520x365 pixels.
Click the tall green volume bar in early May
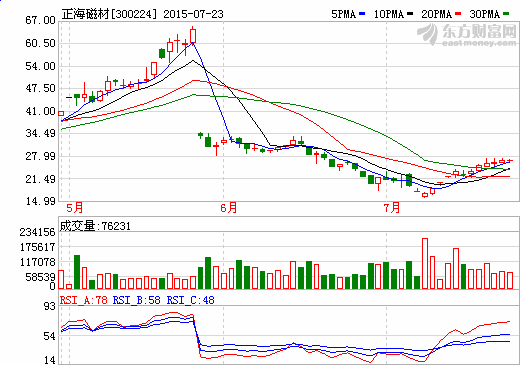click(77, 272)
